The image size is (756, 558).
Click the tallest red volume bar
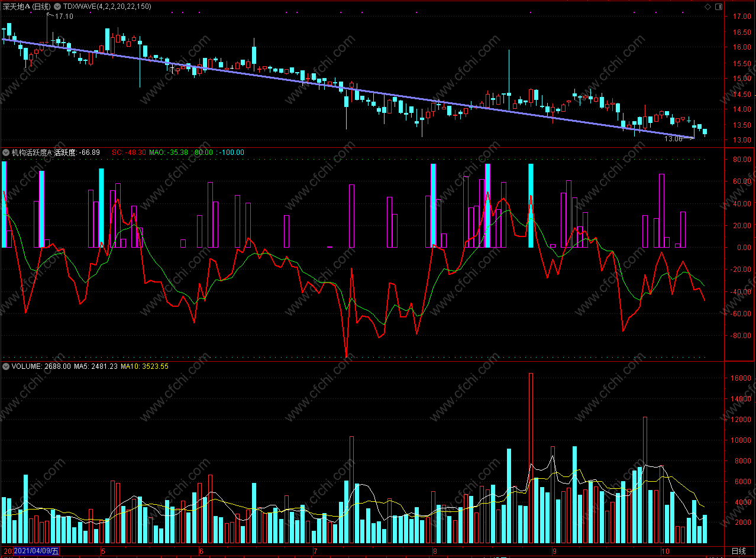coord(531,458)
